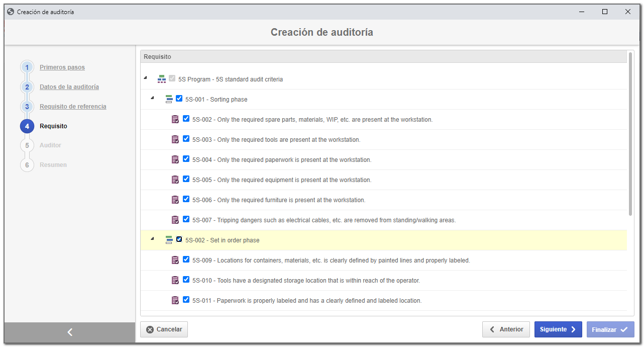644x347 pixels.
Task: Click the step 2 circle for Datos de la auditoría
Action: pyautogui.click(x=27, y=87)
